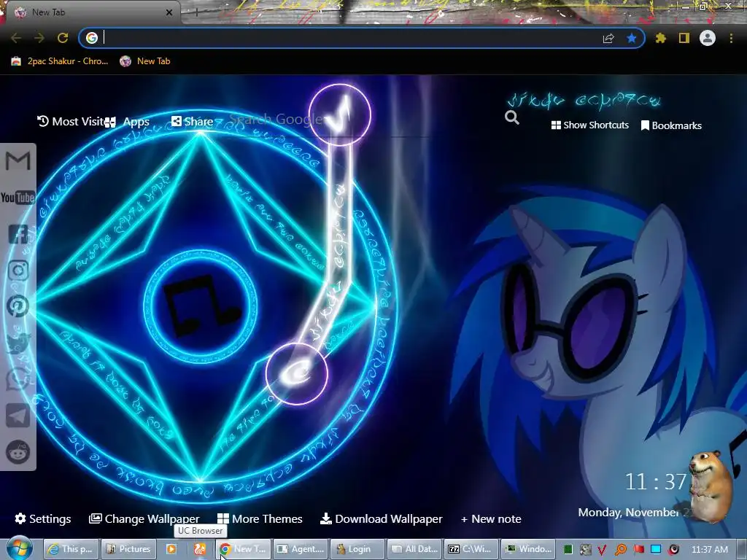Click the taskbar clock 11:37 AM

pos(709,550)
